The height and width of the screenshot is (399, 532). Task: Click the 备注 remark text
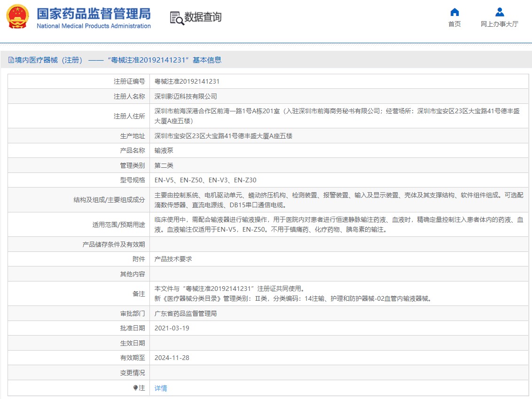(293, 293)
